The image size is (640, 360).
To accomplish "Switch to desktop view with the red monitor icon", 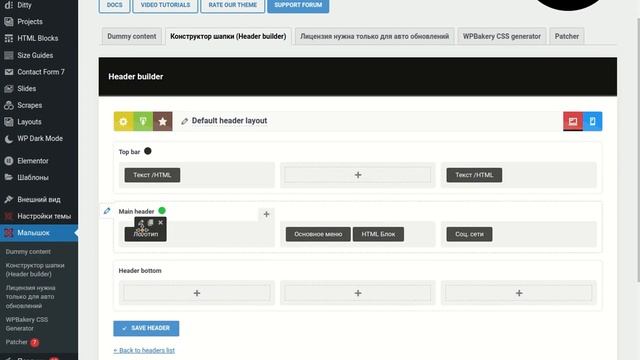I will tap(573, 121).
